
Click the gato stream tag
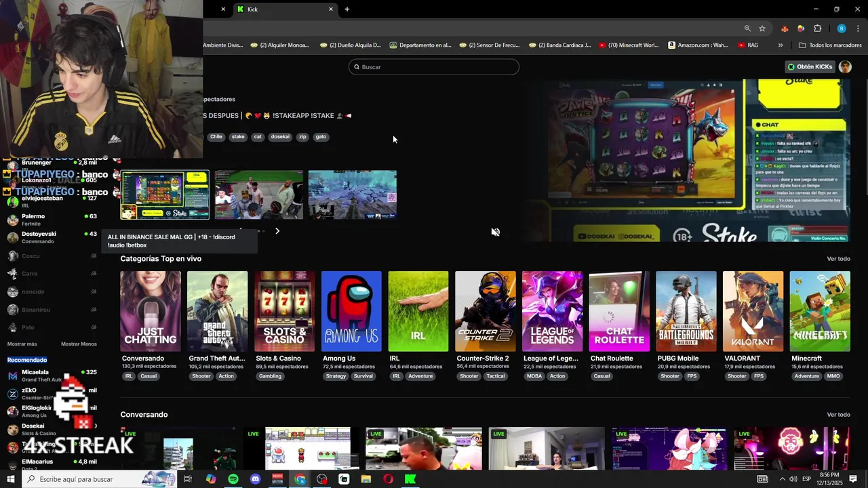[x=321, y=137]
